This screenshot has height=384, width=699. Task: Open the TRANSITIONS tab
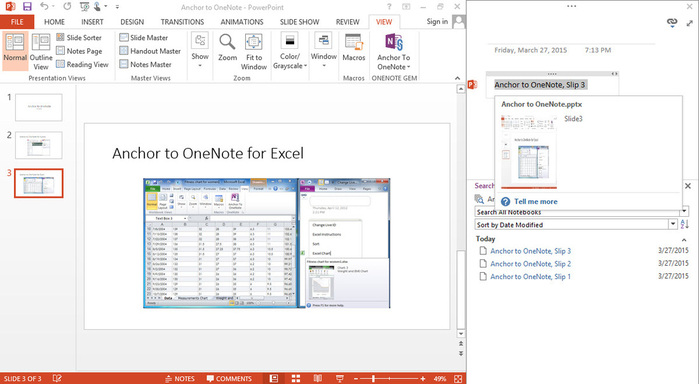(182, 21)
